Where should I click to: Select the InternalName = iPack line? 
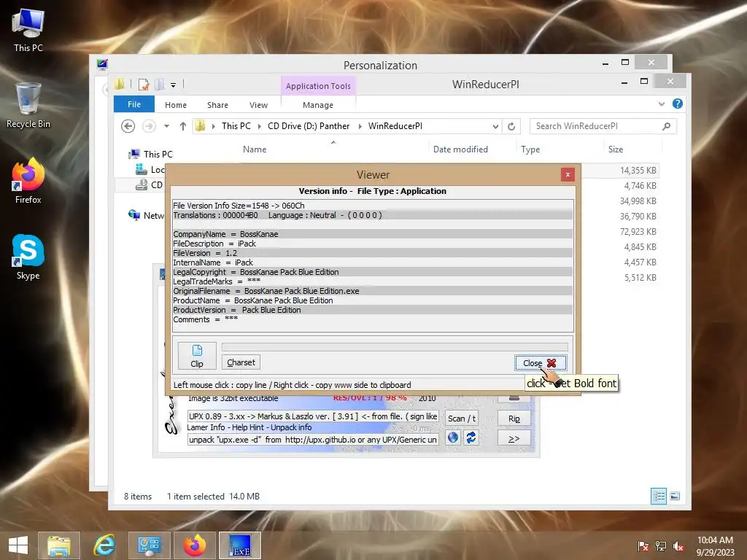373,262
